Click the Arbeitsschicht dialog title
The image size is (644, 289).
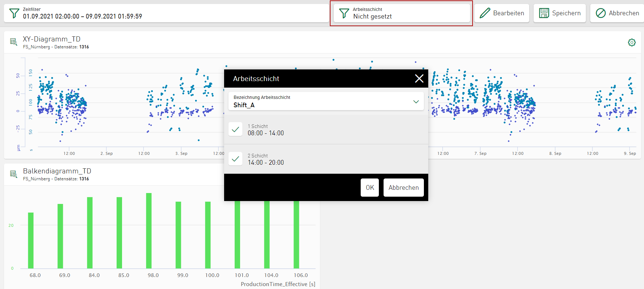[256, 79]
